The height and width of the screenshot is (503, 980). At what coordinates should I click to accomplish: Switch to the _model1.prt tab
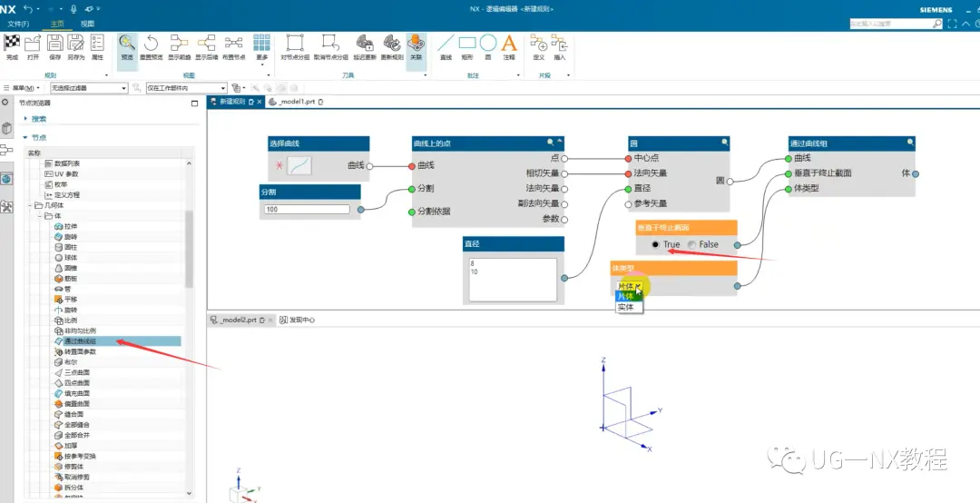pos(297,102)
